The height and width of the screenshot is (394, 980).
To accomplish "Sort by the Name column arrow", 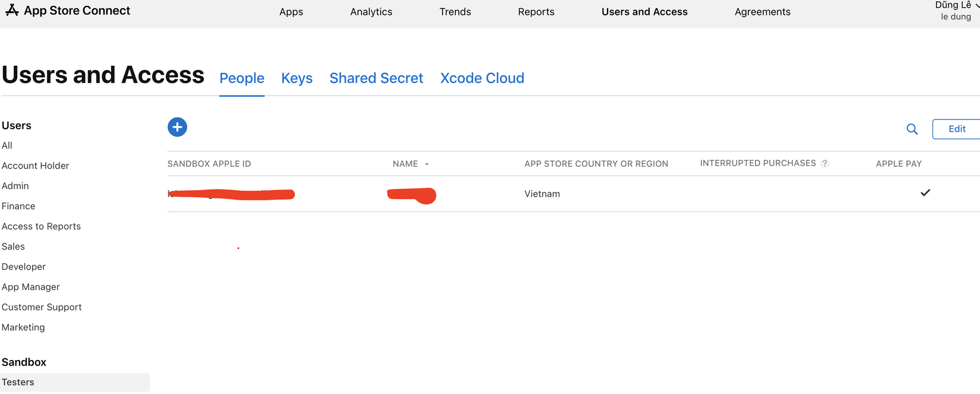I will (426, 164).
